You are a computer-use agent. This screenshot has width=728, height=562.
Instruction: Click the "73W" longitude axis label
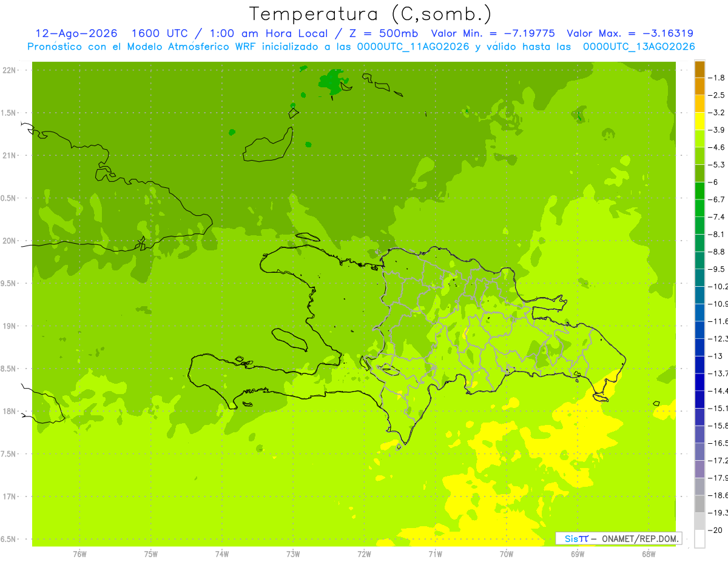pos(293,554)
